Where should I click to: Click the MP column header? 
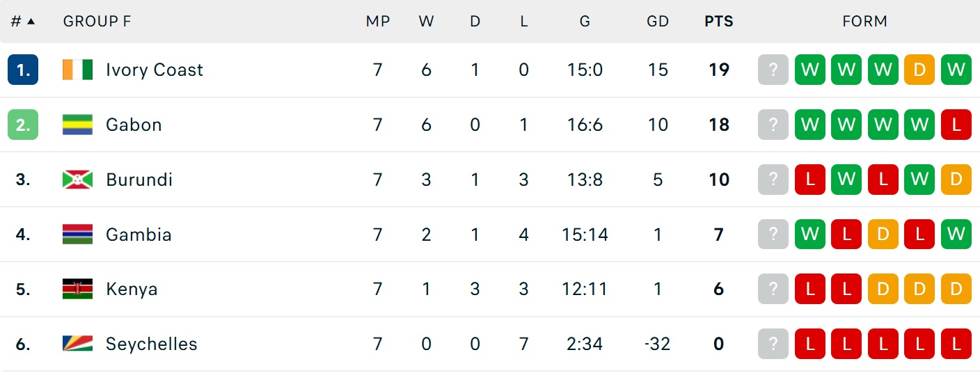coord(378,21)
